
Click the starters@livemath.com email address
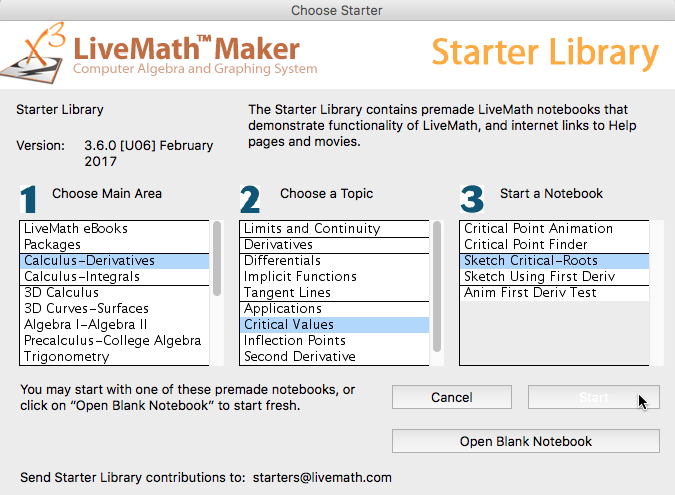coord(322,477)
